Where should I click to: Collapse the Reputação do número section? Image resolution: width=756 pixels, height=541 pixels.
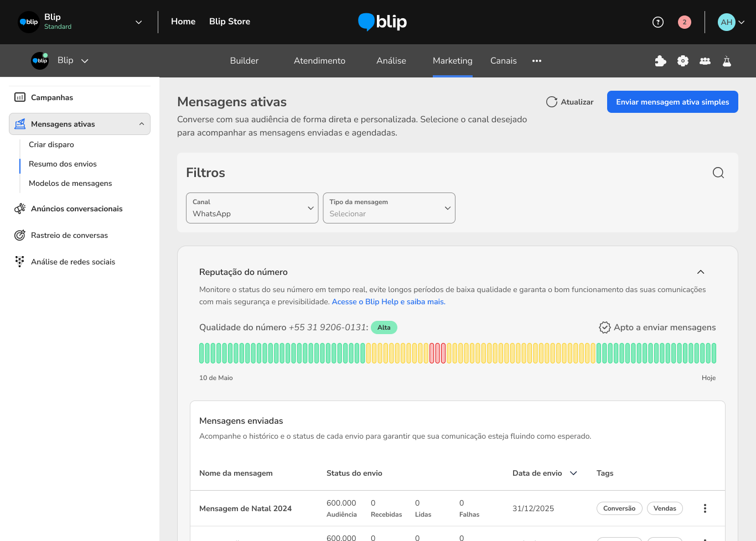pos(700,272)
